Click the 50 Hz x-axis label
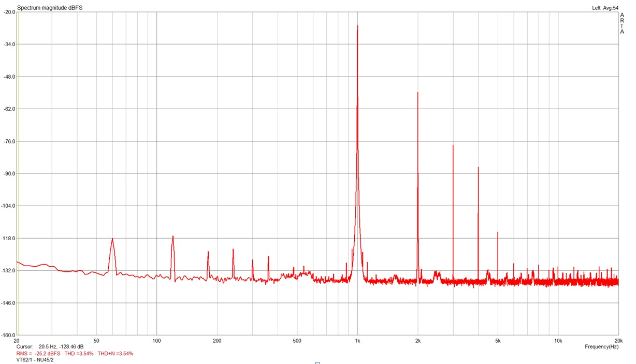636x364 pixels. click(96, 341)
